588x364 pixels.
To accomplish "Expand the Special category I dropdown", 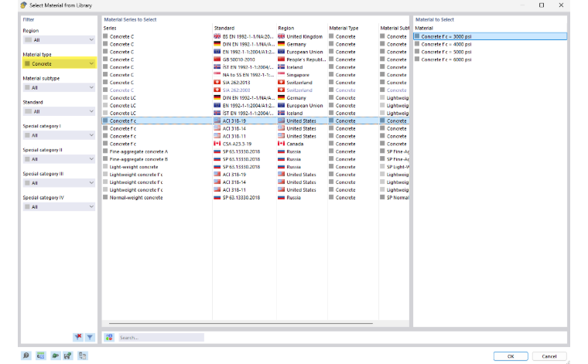I will click(x=59, y=135).
